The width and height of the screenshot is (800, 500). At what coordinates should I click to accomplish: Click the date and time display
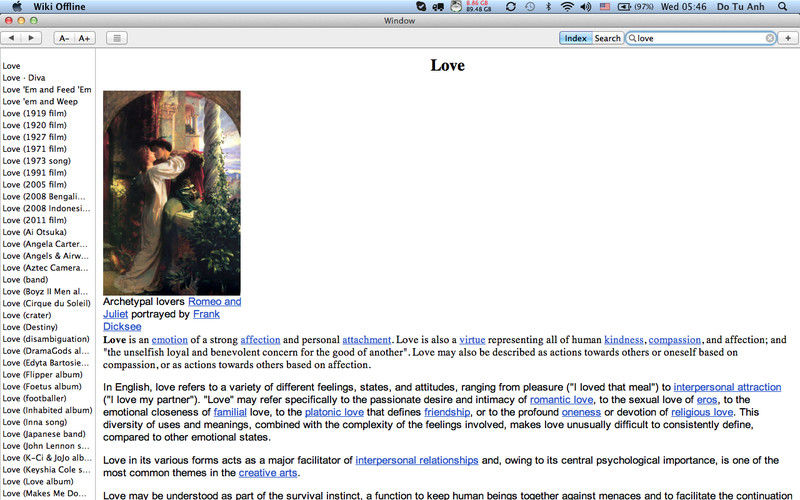pos(684,7)
